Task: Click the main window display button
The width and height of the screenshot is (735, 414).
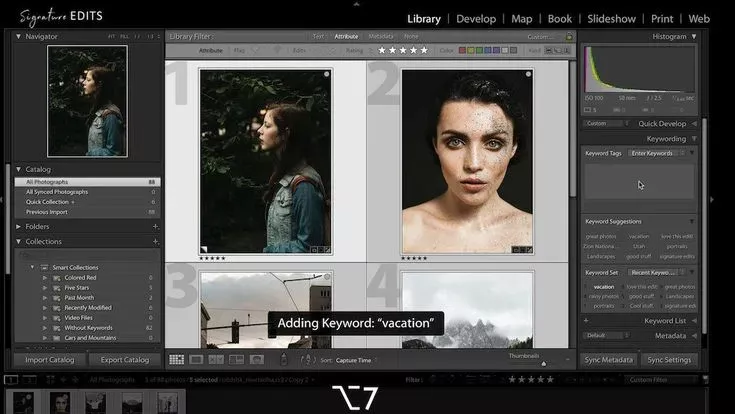Action: tap(11, 379)
